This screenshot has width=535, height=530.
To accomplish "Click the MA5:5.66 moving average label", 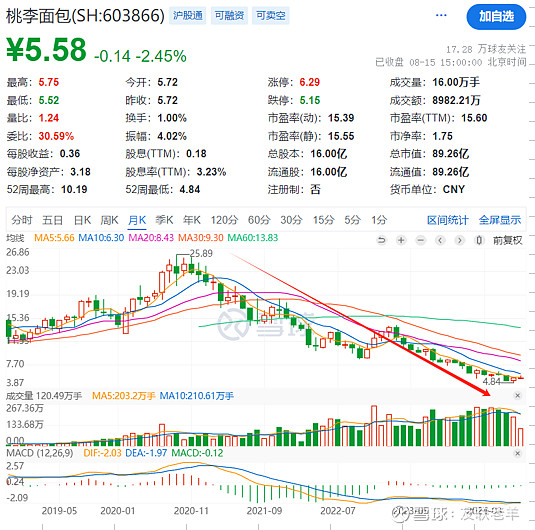I will 54,238.
